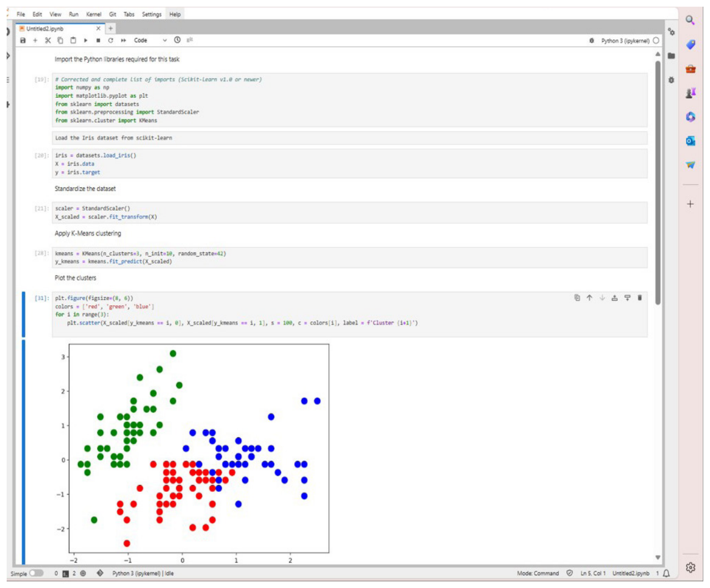Move the active cell up
Viewport: 710px width, 588px height.
coord(589,298)
